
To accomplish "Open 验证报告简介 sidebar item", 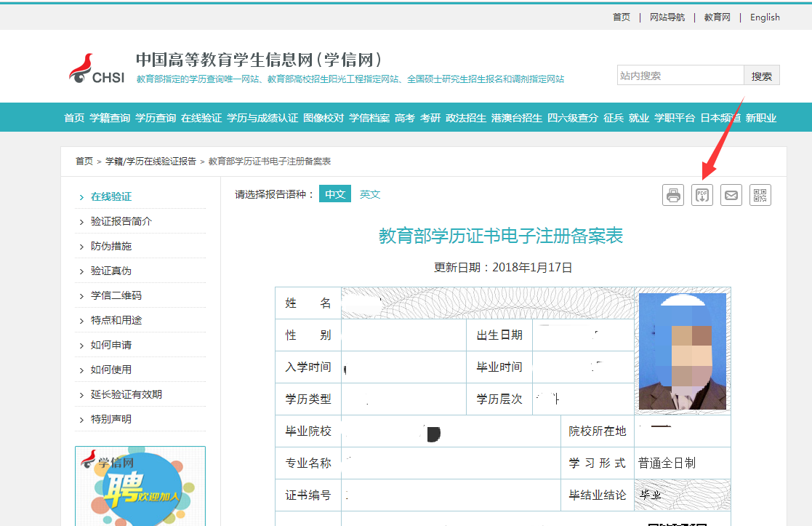I will coord(121,221).
